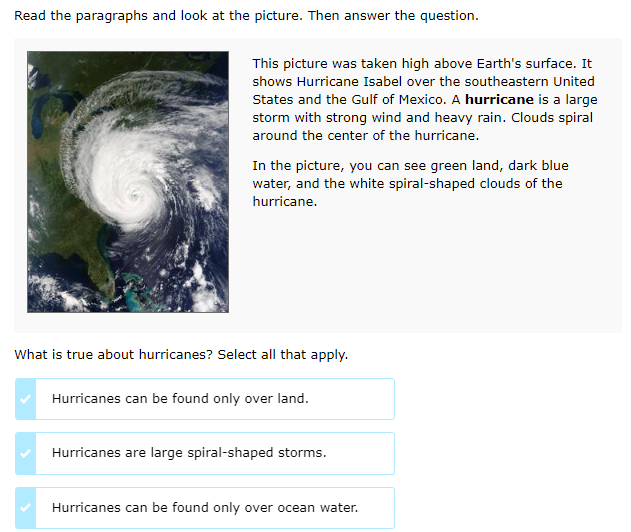Click the 'Read the paragraphs' instruction line
631x532 pixels.
point(246,16)
